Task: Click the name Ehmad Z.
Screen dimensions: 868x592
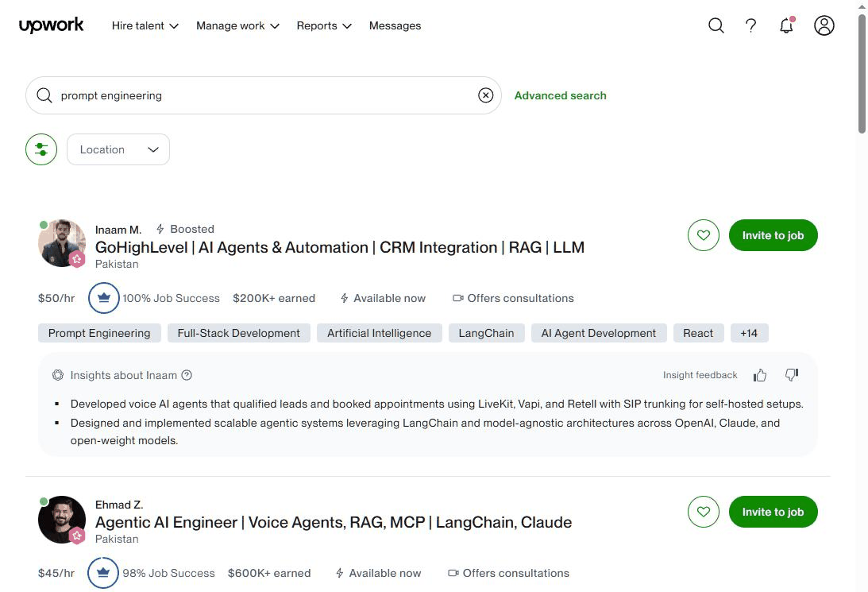Action: point(119,505)
